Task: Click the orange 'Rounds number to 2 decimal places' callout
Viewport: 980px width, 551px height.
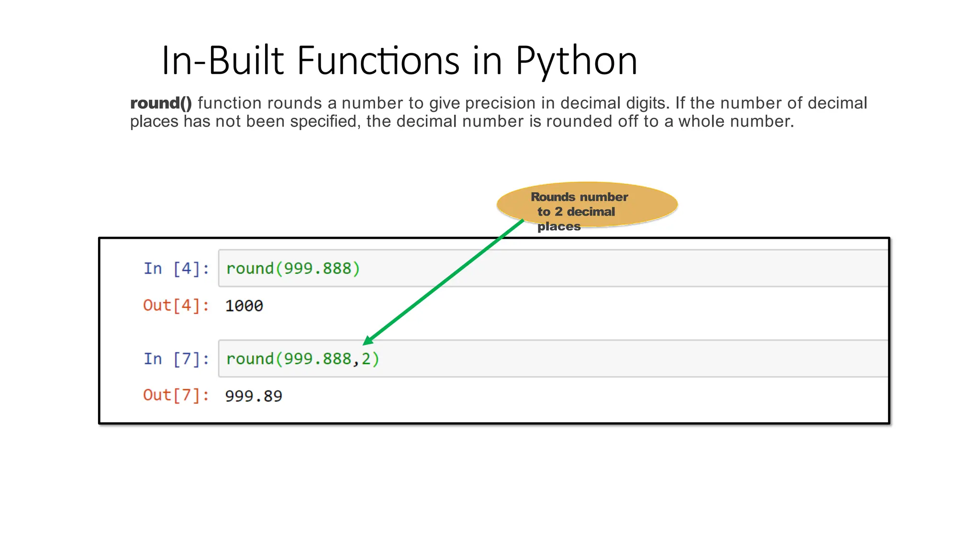Action: [x=587, y=204]
